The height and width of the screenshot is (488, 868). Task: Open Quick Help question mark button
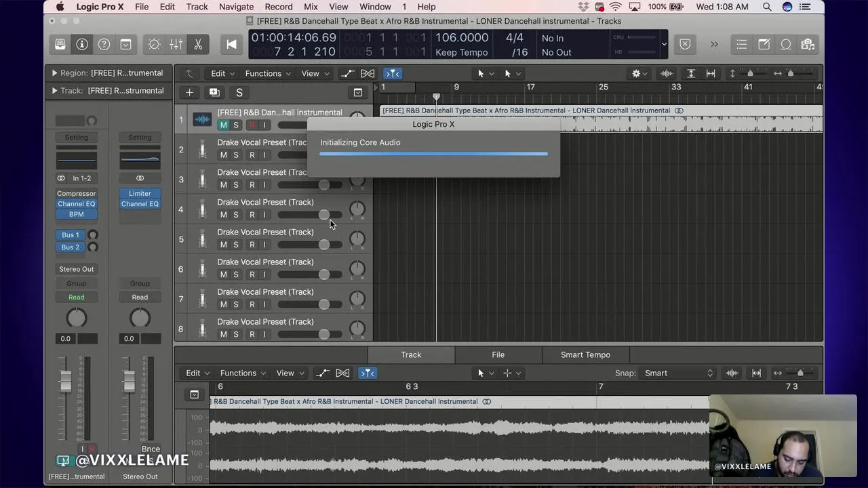104,45
